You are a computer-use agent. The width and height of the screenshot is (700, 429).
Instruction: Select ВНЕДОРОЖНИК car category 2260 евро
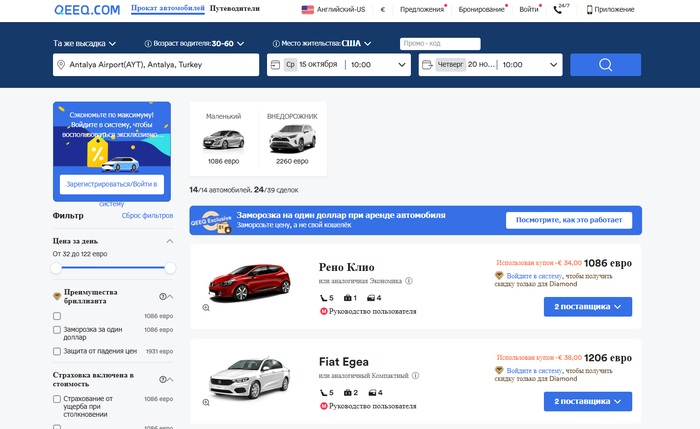292,139
